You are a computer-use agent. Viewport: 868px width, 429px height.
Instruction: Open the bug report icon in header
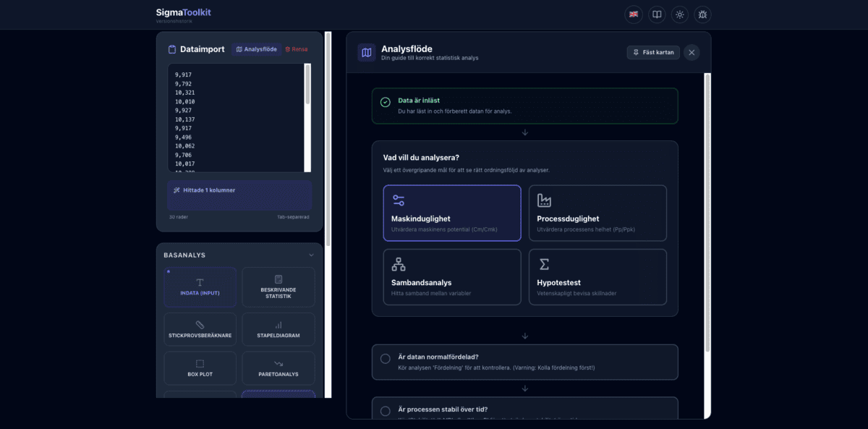[702, 14]
